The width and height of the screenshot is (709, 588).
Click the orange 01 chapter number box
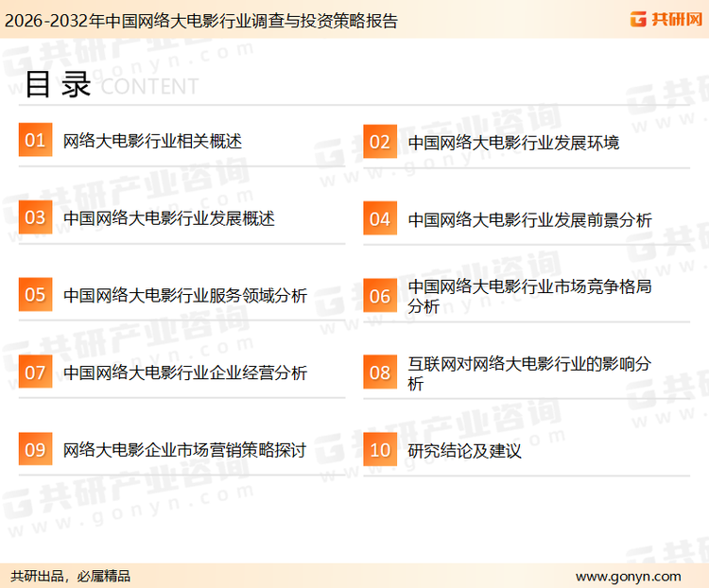[x=35, y=140]
